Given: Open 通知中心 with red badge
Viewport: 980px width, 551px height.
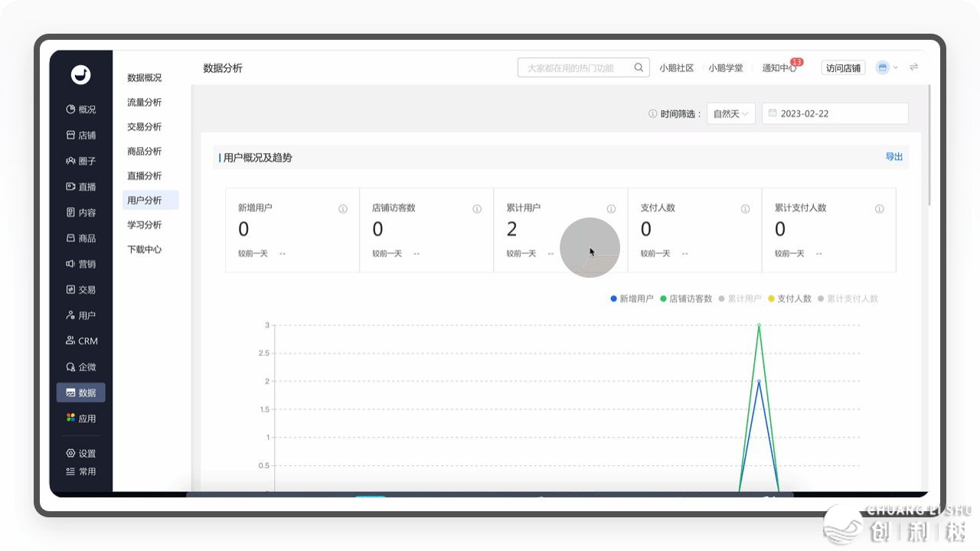Looking at the screenshot, I should (779, 68).
